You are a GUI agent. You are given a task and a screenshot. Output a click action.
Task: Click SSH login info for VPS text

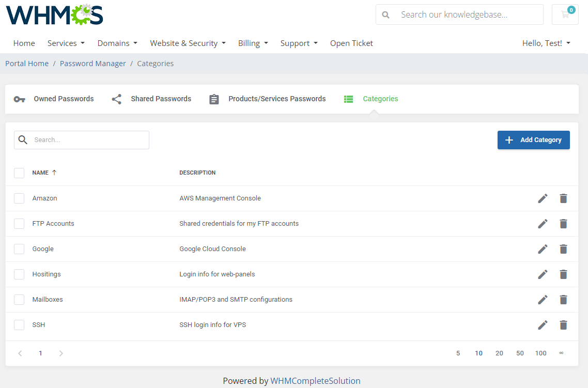point(213,325)
